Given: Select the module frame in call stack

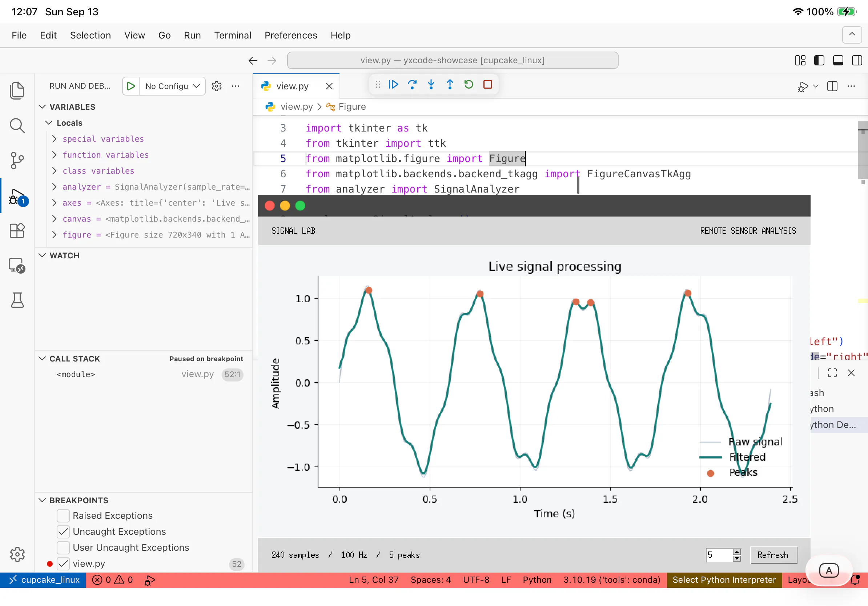Looking at the screenshot, I should pos(144,375).
